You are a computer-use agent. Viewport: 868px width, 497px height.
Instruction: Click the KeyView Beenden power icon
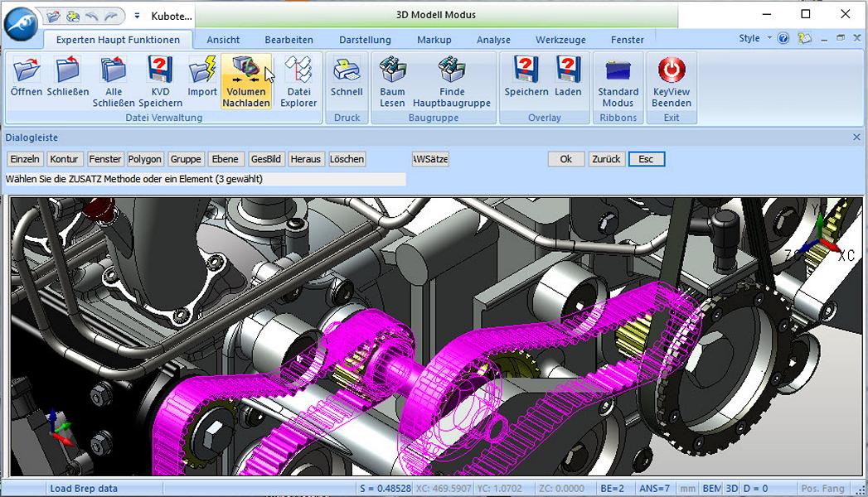click(x=672, y=70)
